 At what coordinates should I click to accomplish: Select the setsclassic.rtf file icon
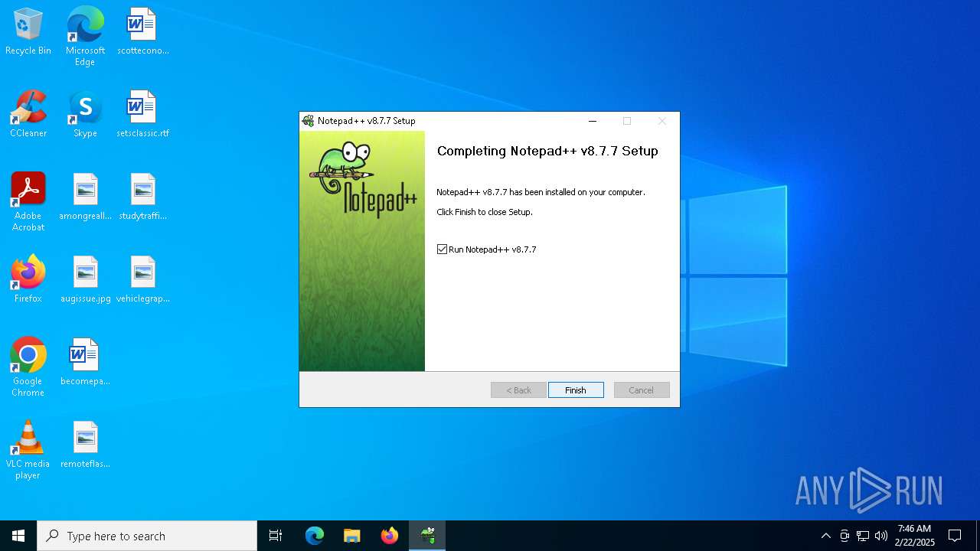(x=142, y=114)
